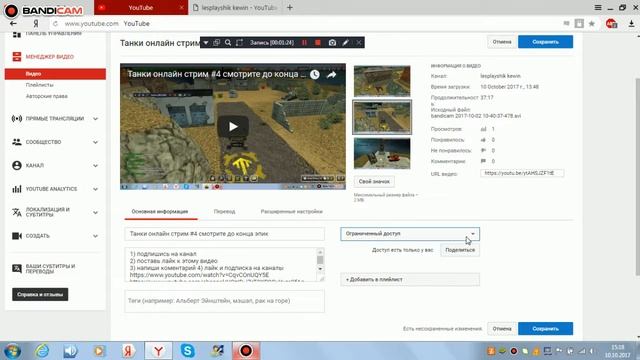This screenshot has width=640, height=360.
Task: Open Авторские права in the sidebar
Action: pyautogui.click(x=47, y=96)
